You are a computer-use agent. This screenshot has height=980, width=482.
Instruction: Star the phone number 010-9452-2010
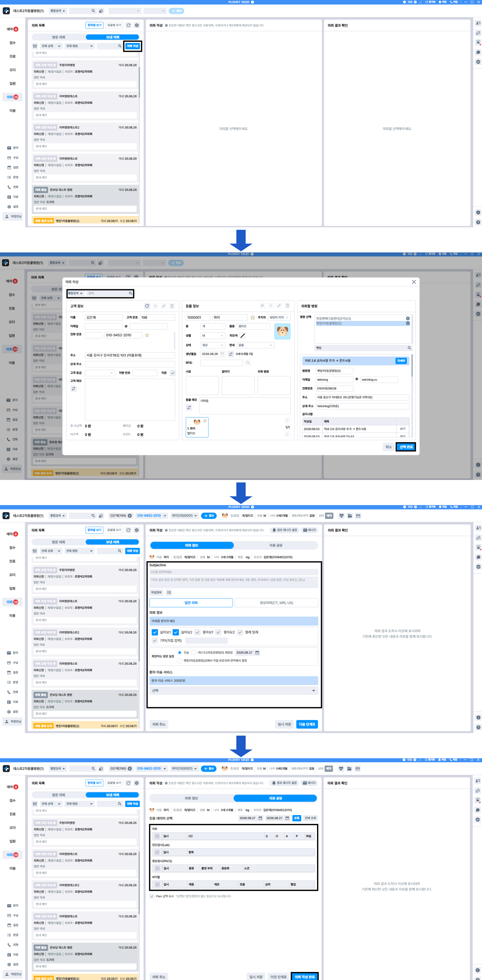147,335
